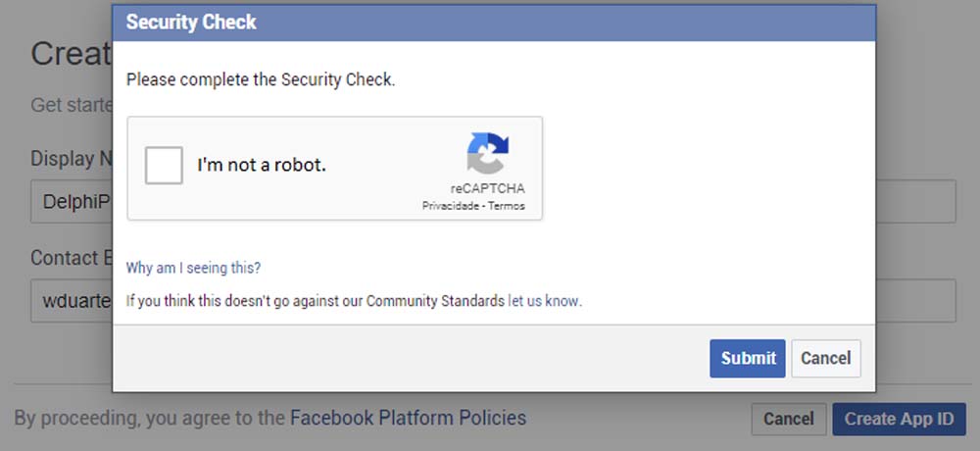This screenshot has width=980, height=451.
Task: Click the reCAPTCHA text below the logo
Action: (487, 188)
